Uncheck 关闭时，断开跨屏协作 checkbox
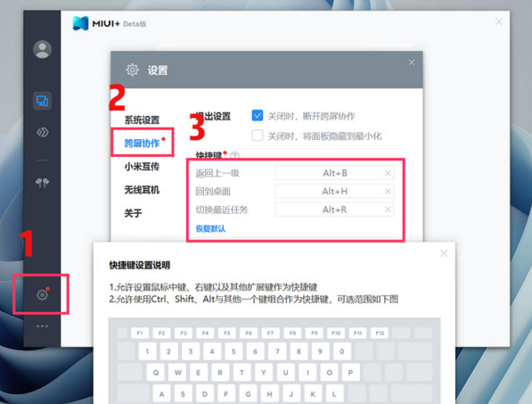532x404 pixels. [258, 116]
